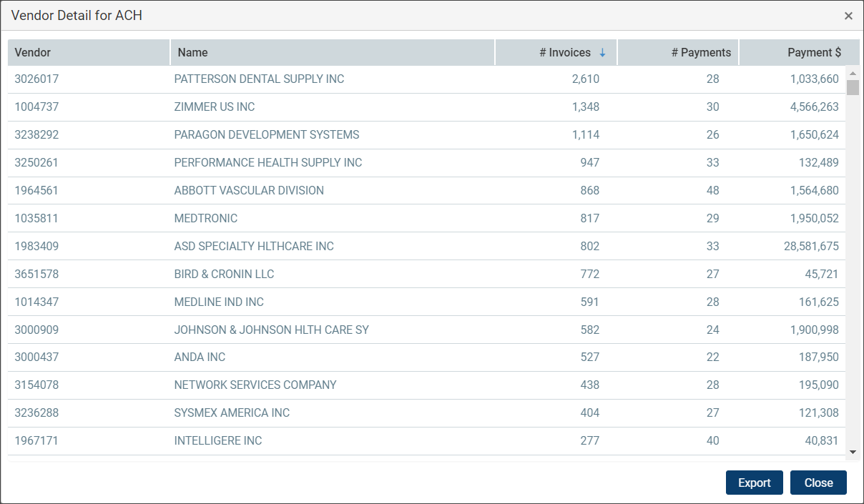Select vendor number 3000909

[x=36, y=330]
